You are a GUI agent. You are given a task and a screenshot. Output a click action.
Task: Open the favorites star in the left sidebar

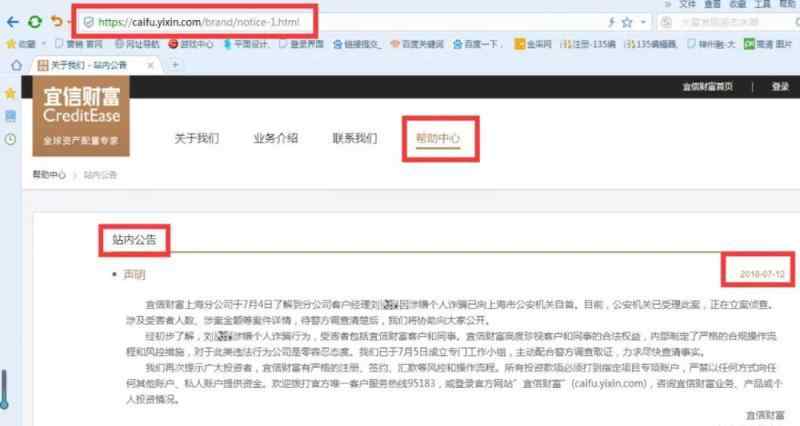pos(10,93)
